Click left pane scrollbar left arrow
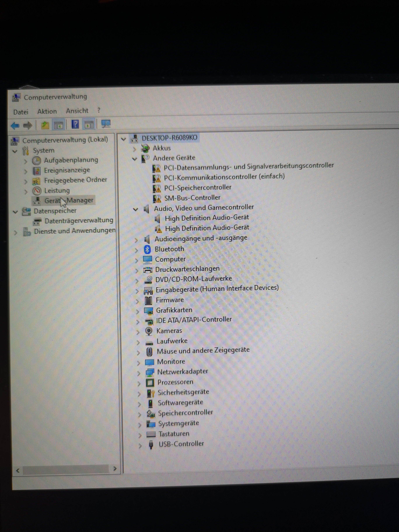The width and height of the screenshot is (399, 532). (x=17, y=470)
